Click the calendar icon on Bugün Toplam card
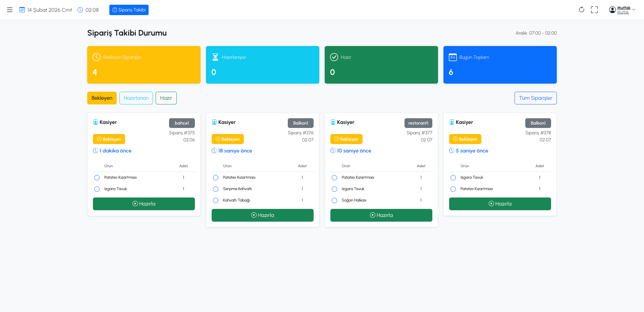The height and width of the screenshot is (312, 644). click(x=452, y=57)
